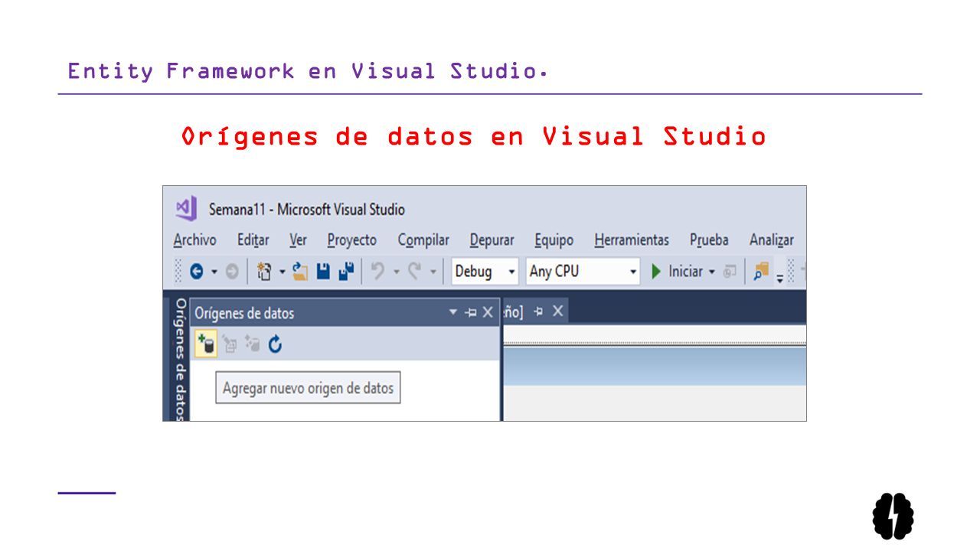Open the Archivo menu

click(x=194, y=240)
